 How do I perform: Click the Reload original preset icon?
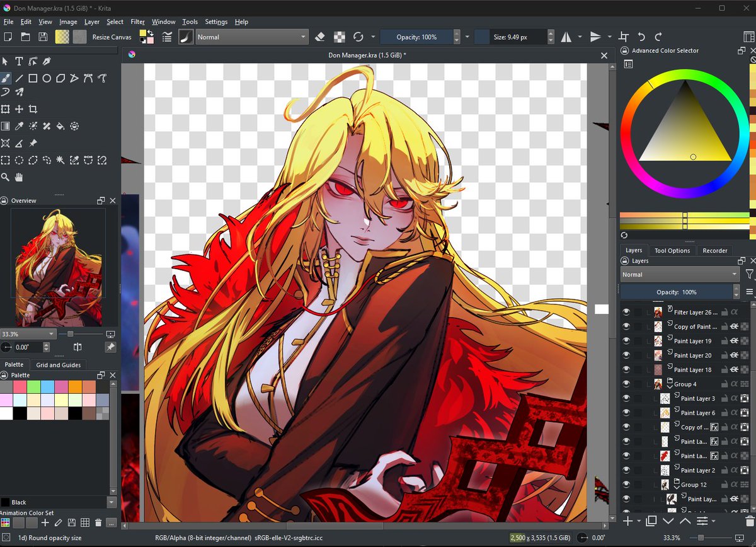coord(359,37)
